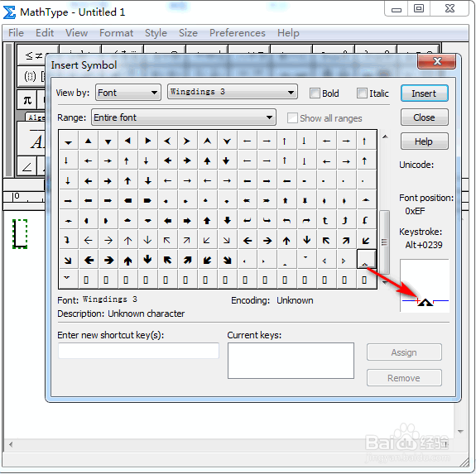Click the Insert button

click(x=424, y=93)
